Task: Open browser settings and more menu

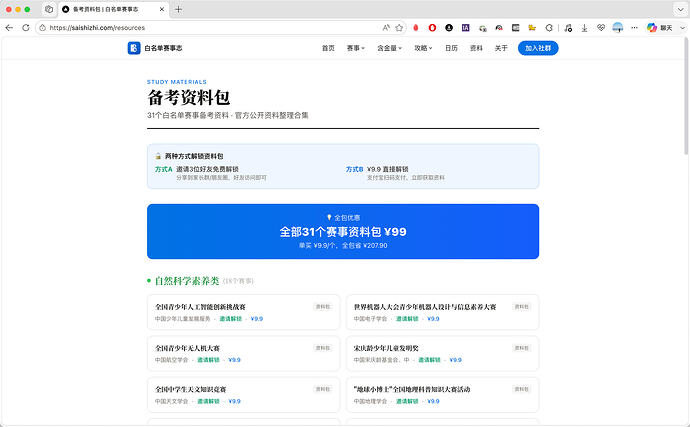Action: click(x=634, y=28)
